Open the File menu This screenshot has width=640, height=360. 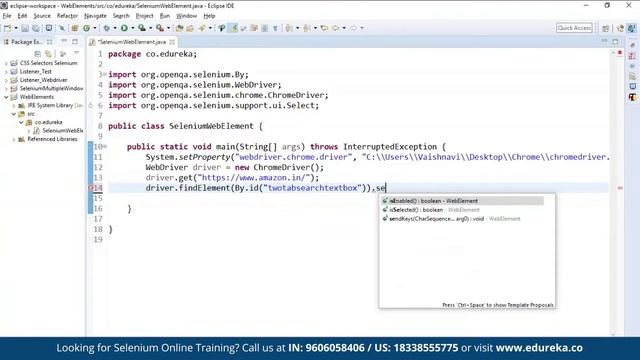point(7,16)
